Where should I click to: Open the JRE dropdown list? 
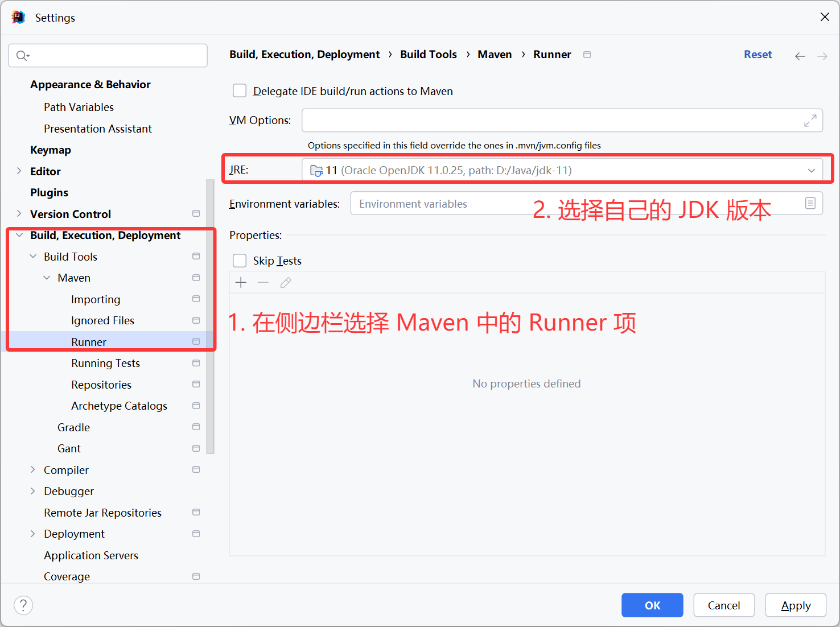click(562, 170)
